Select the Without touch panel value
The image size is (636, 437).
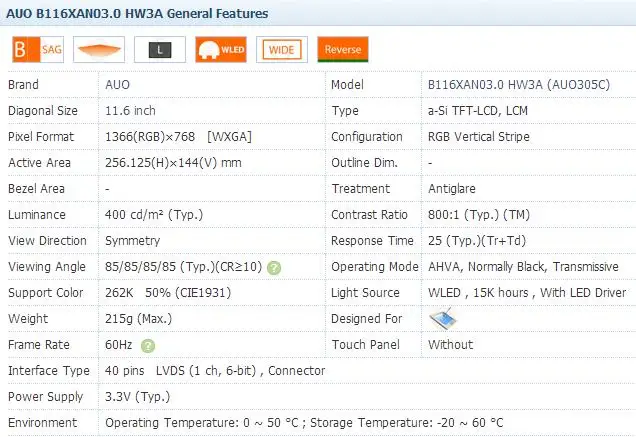451,344
